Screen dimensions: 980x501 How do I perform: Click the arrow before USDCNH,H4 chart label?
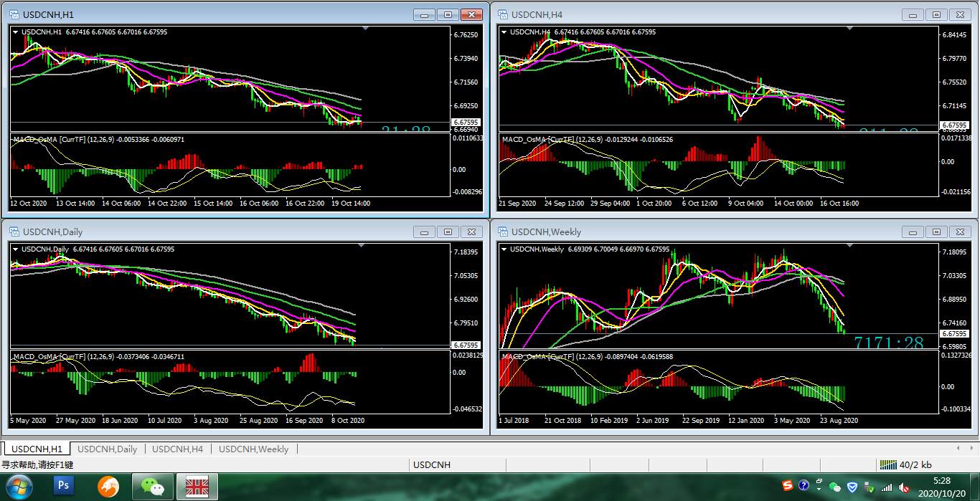click(x=504, y=32)
